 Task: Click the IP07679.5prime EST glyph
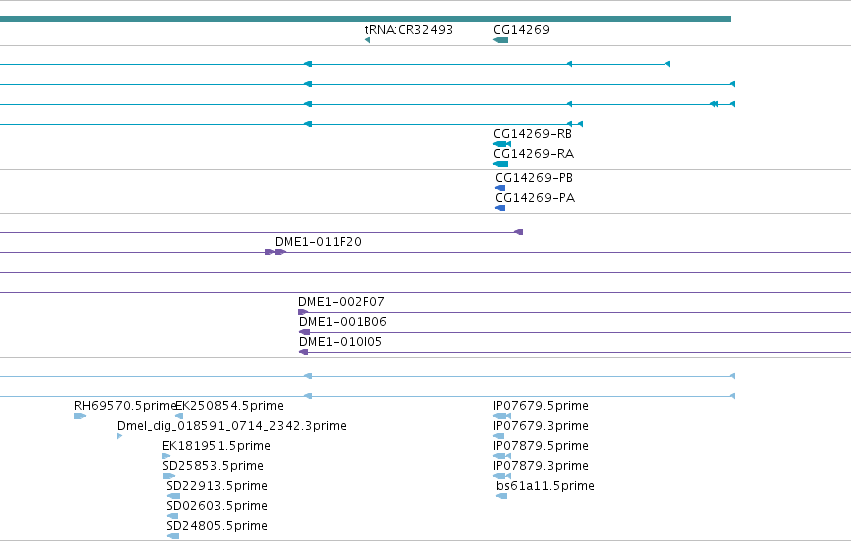coord(502,417)
